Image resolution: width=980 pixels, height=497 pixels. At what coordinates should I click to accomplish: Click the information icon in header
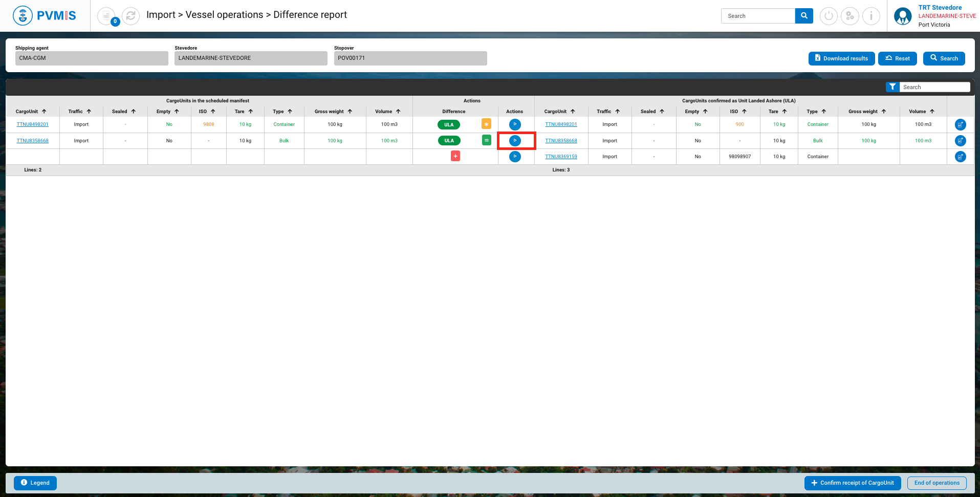tap(871, 16)
